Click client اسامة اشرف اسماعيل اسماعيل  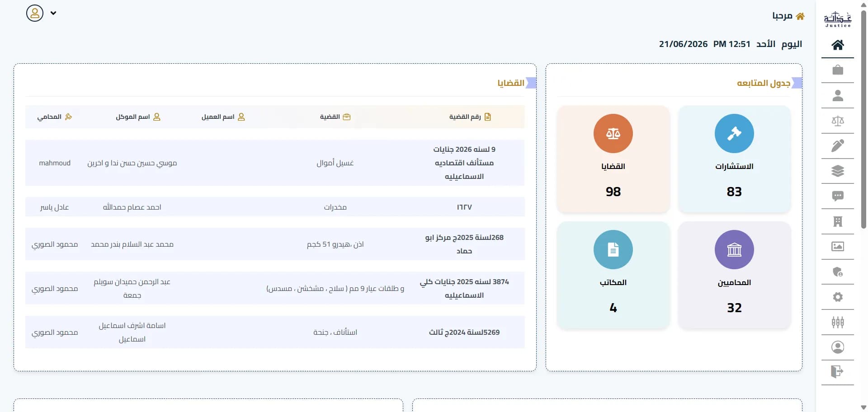(x=132, y=332)
